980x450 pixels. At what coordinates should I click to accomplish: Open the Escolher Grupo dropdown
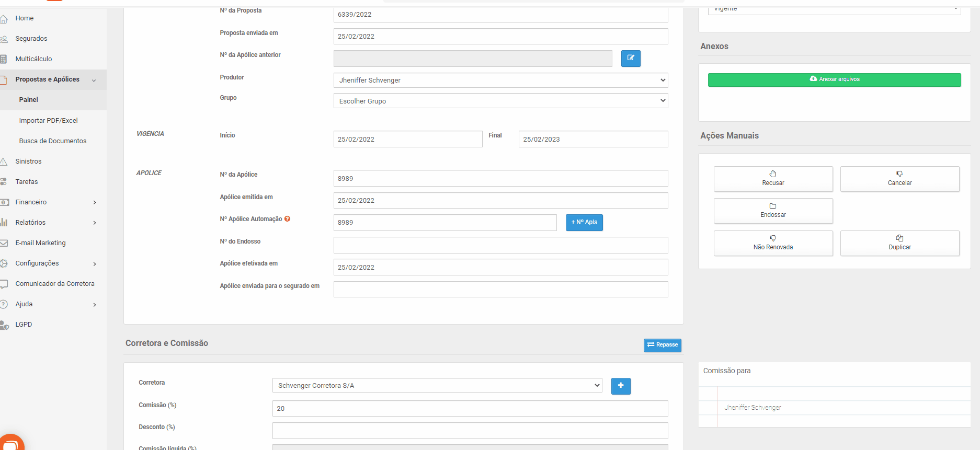500,101
